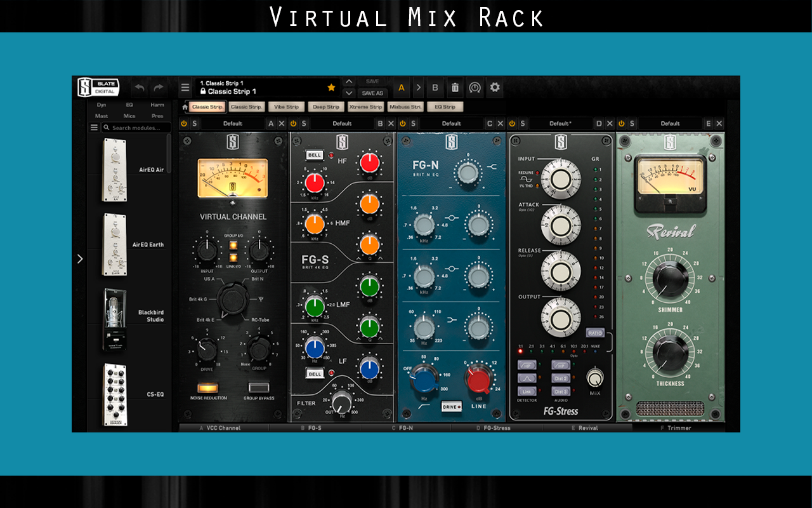
Task: Click the redo arrow icon
Action: (158, 88)
